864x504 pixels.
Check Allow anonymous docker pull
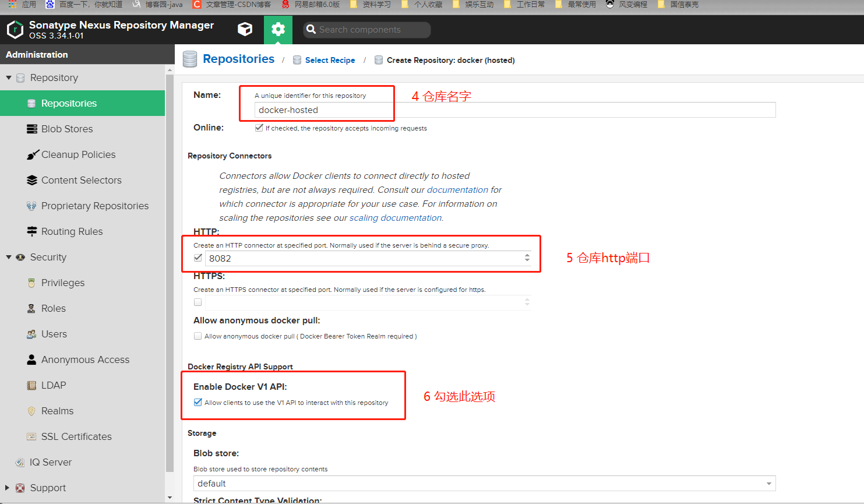click(x=198, y=336)
